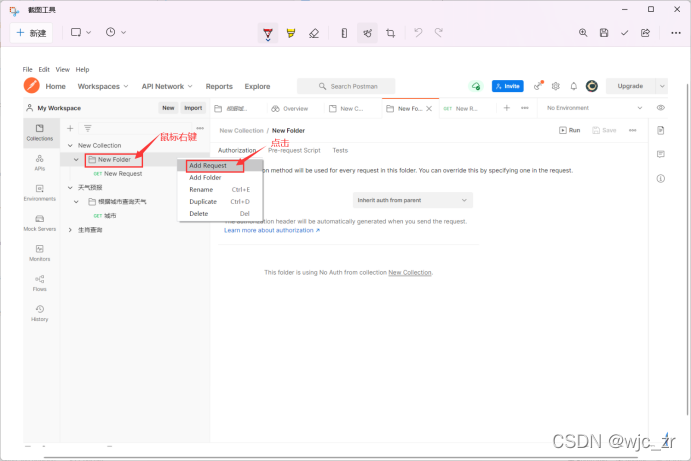Select the yellow highlighter tool
The height and width of the screenshot is (461, 691).
pos(291,33)
